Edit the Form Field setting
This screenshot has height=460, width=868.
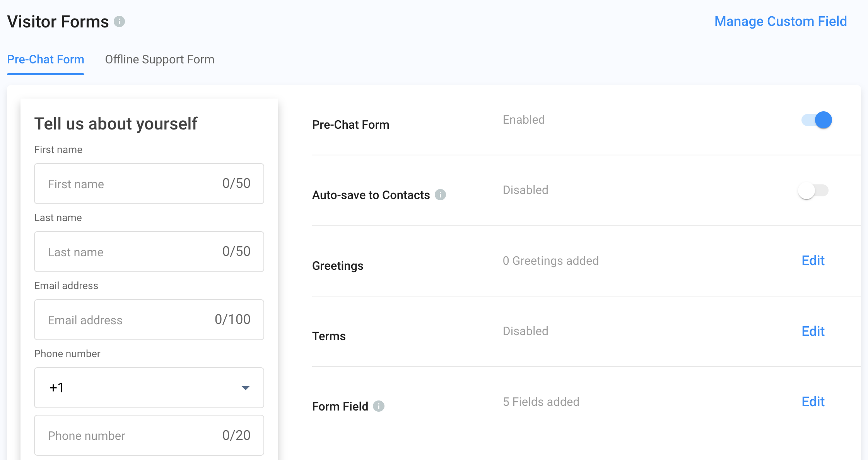813,402
